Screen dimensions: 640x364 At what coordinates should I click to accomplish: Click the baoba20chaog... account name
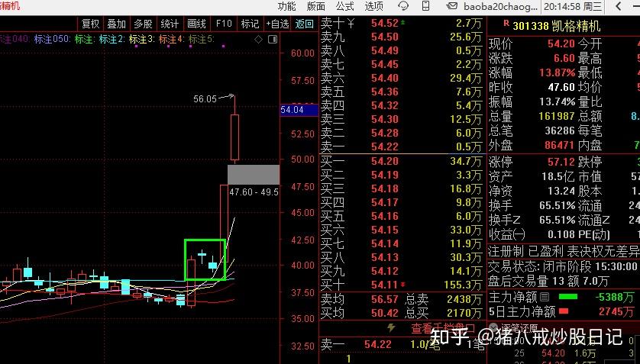click(x=500, y=6)
